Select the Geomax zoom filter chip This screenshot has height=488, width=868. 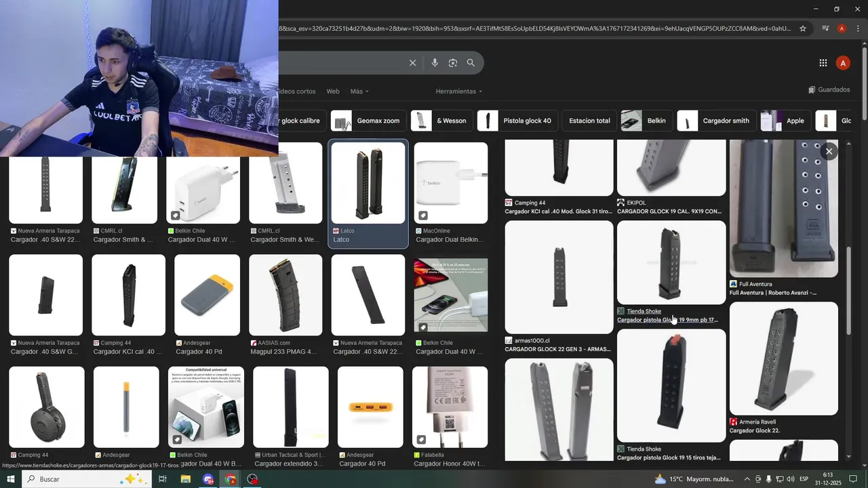(368, 121)
